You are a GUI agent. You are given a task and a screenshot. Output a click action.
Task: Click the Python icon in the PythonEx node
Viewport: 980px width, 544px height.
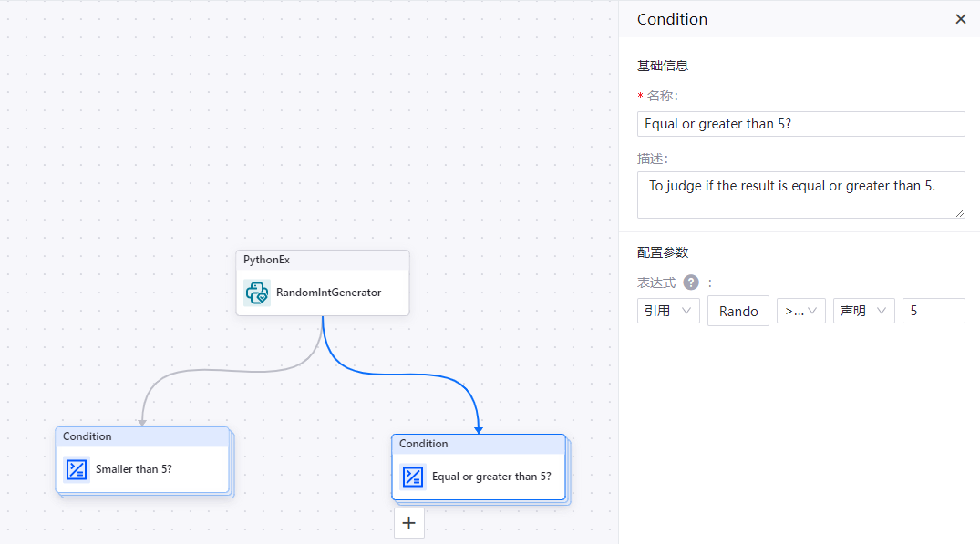256,293
